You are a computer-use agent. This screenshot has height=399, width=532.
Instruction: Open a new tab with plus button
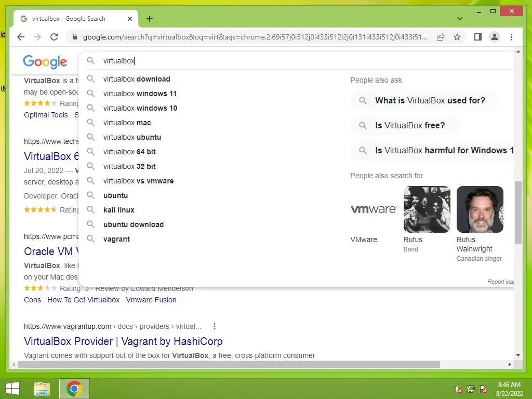click(x=149, y=19)
